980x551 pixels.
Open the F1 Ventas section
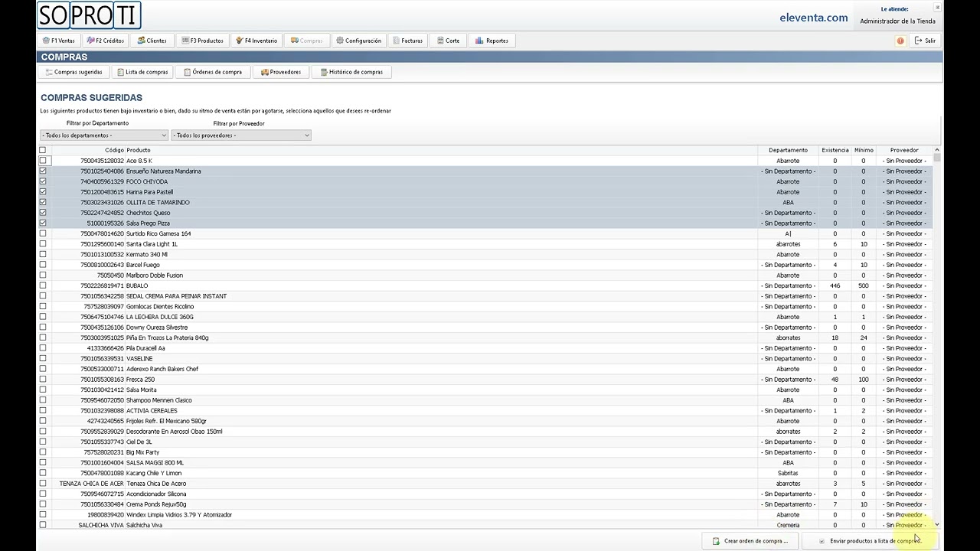click(x=59, y=41)
